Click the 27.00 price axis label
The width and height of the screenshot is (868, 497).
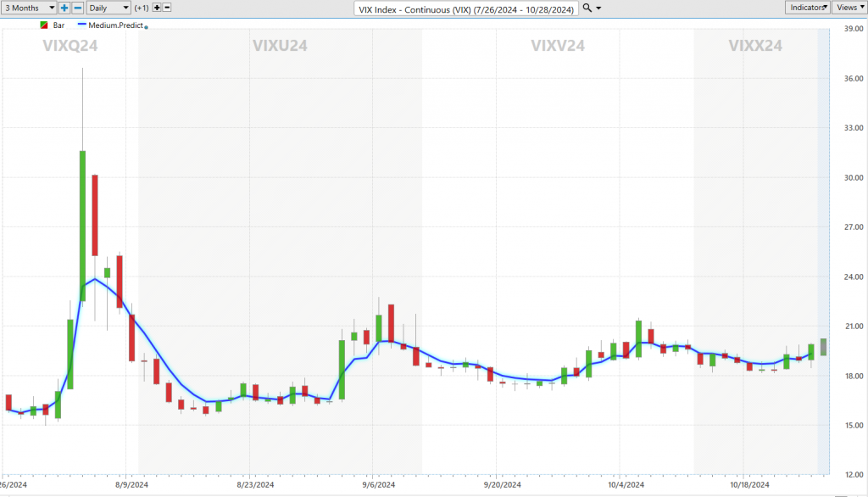tap(854, 227)
